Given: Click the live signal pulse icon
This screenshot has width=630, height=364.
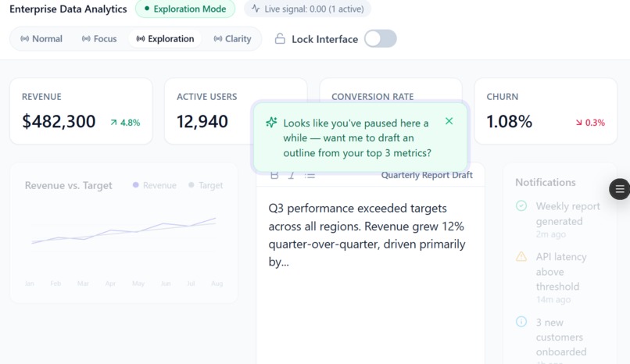Looking at the screenshot, I should pos(256,9).
